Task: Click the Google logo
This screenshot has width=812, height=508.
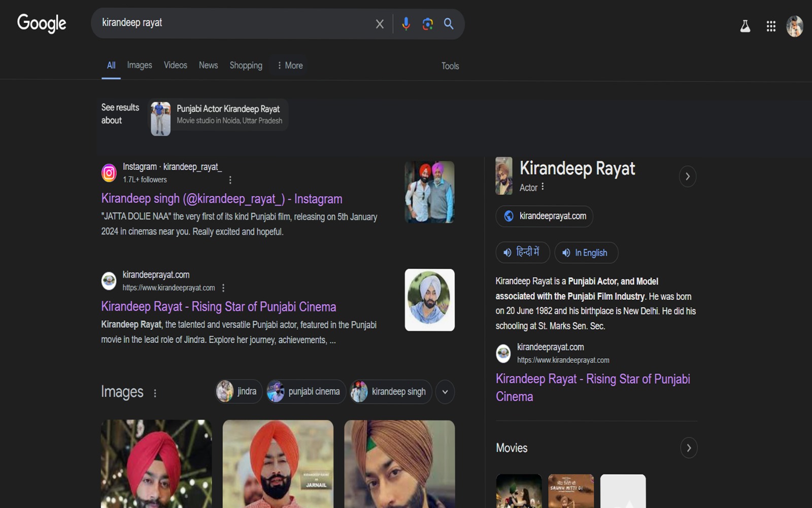Action: tap(42, 23)
